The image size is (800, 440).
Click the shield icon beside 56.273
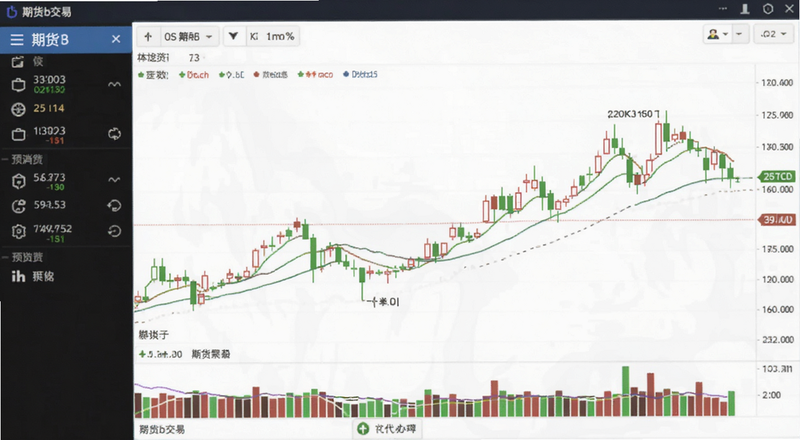point(18,181)
